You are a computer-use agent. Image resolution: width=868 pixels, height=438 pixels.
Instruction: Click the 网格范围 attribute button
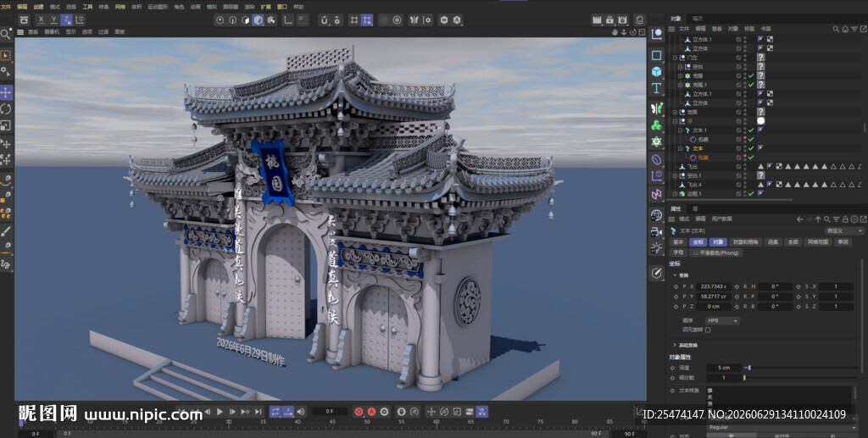point(818,242)
